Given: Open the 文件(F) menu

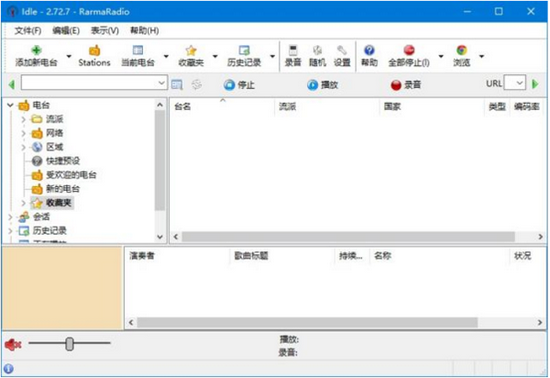Looking at the screenshot, I should 28,31.
